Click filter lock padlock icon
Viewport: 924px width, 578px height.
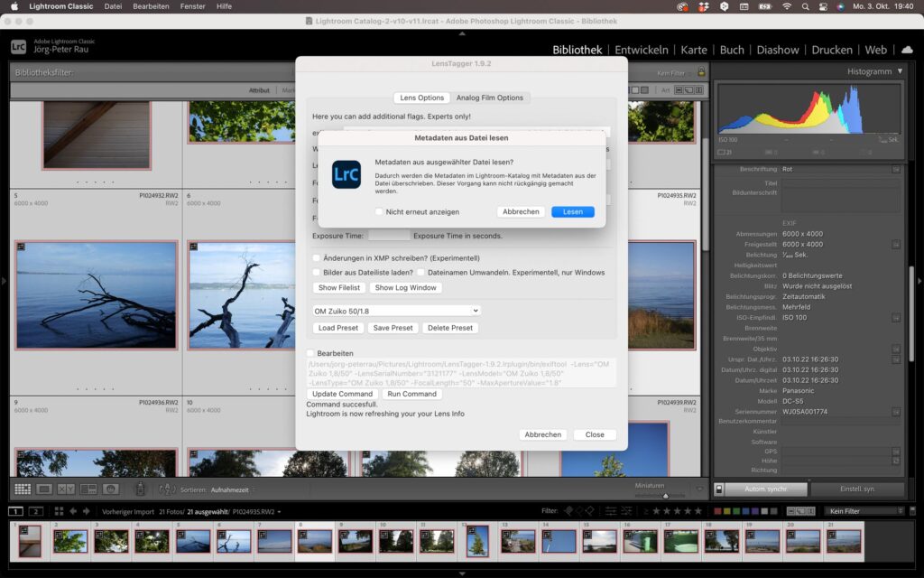coord(701,72)
